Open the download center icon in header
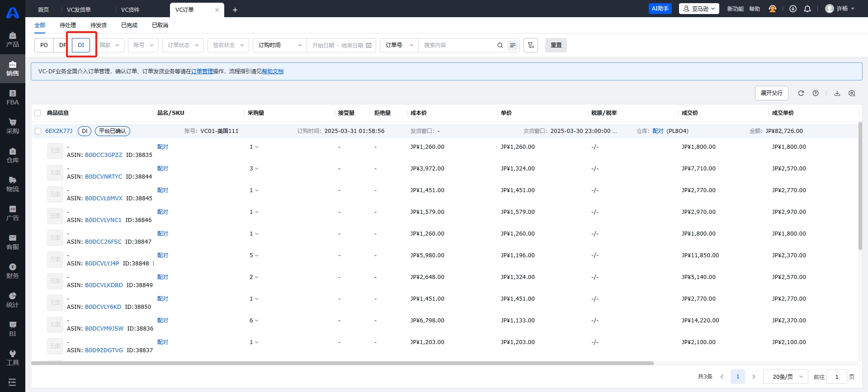Viewport: 868px width, 392px height. click(793, 9)
